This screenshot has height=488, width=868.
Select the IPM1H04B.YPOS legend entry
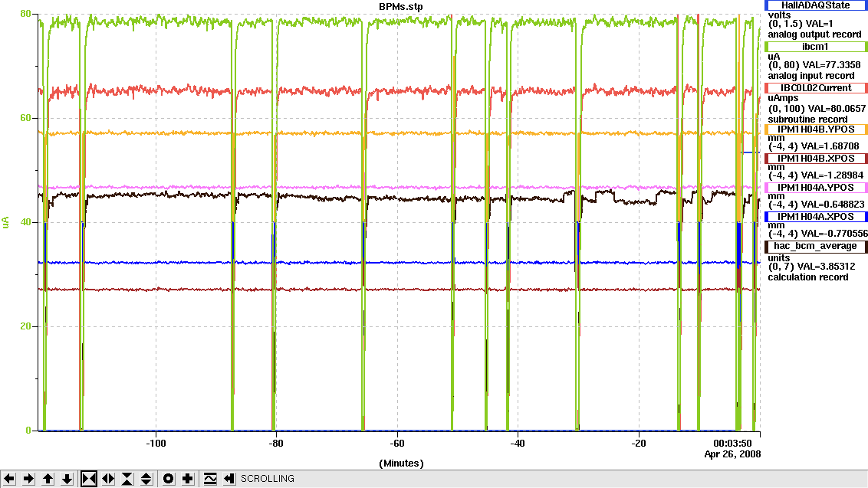click(816, 129)
